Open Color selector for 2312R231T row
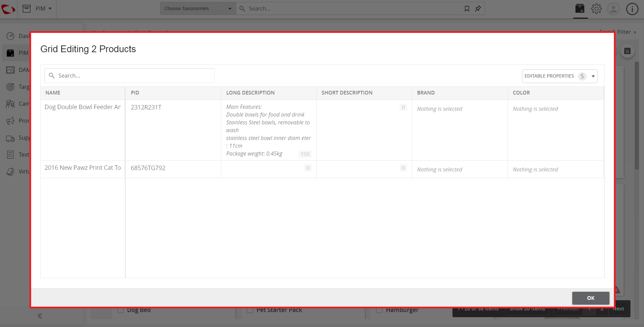 [x=556, y=130]
